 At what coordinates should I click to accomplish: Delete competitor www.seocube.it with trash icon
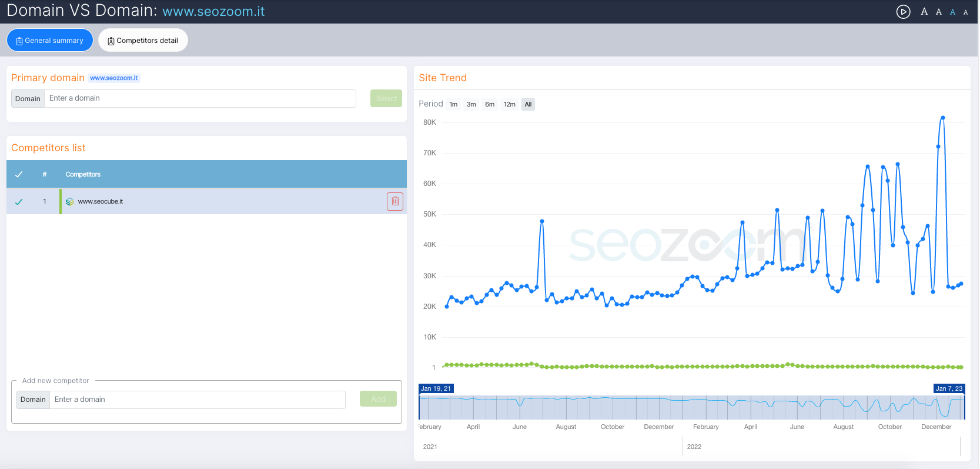(x=395, y=201)
